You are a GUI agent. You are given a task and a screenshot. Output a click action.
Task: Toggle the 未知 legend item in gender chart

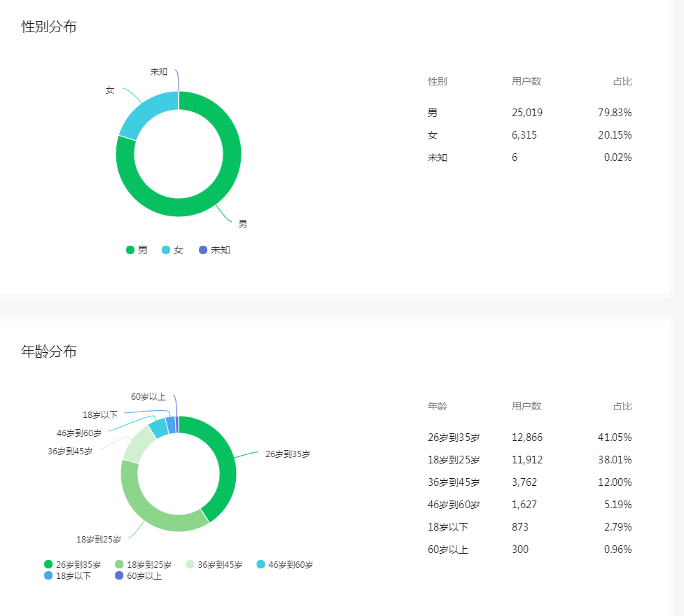(x=214, y=250)
